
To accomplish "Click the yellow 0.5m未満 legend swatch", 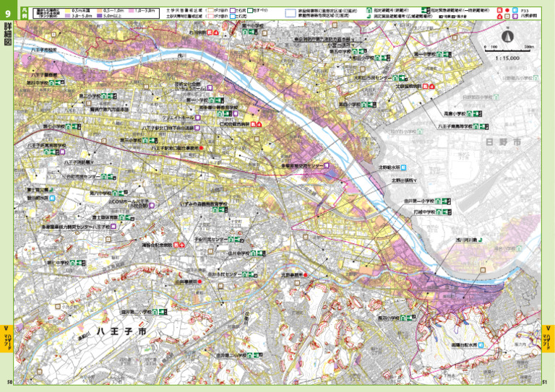I will pos(67,11).
